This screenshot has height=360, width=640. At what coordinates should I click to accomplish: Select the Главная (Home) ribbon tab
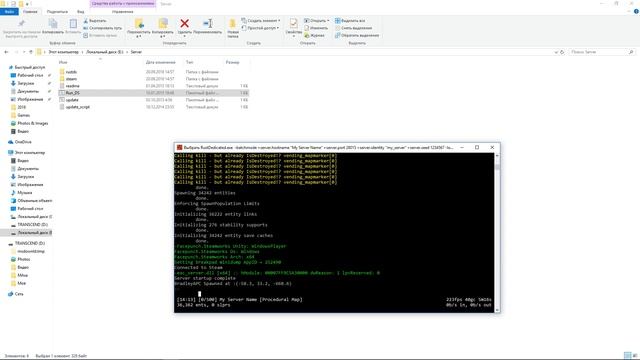30,11
